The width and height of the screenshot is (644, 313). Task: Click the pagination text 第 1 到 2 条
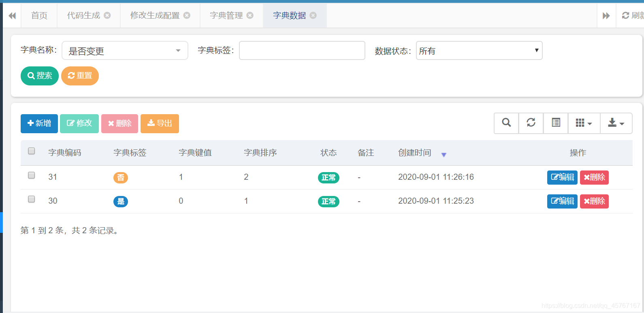[42, 230]
